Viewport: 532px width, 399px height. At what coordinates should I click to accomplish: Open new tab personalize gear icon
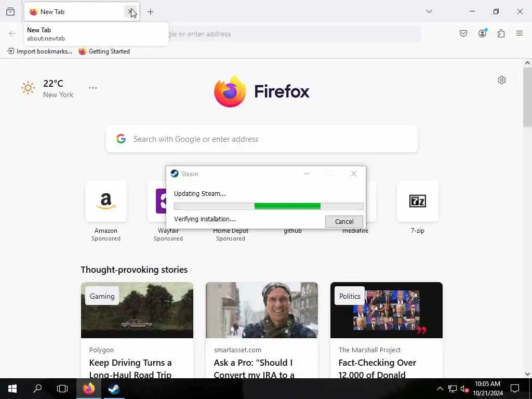pos(502,80)
